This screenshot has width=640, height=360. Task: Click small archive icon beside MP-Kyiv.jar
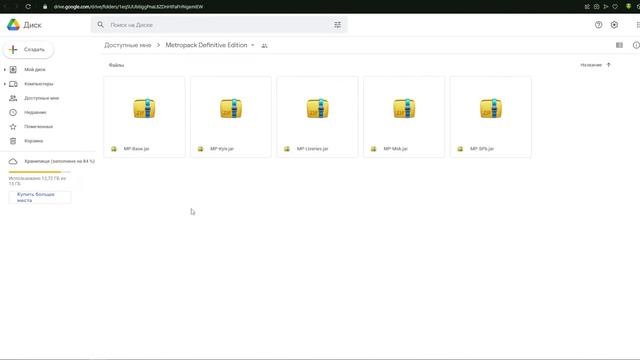[x=200, y=149]
